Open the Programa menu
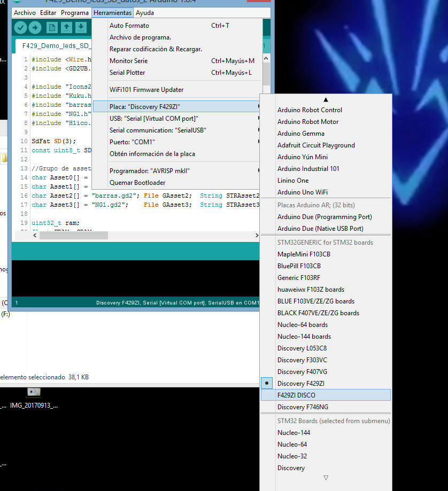Screen dimensions: 448x491 pyautogui.click(x=75, y=13)
